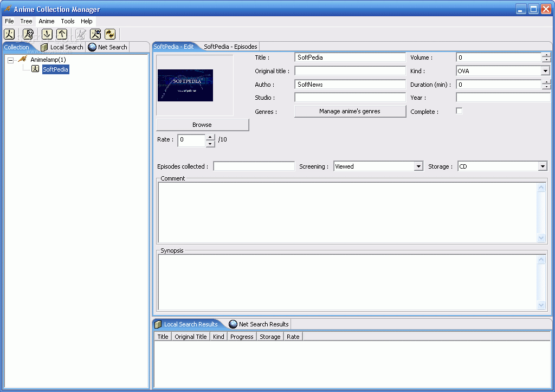Open the Screening dropdown showing Viewed
555x392 pixels.
pos(418,166)
